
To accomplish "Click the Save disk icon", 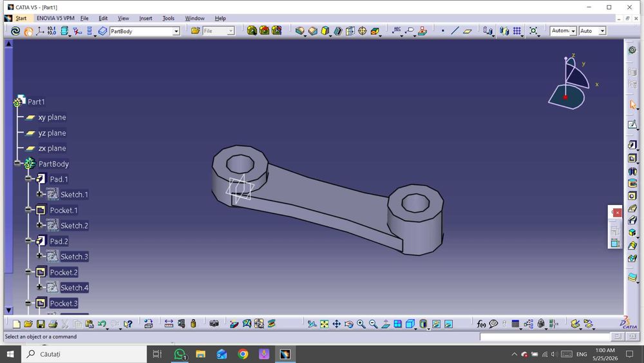I will [x=40, y=324].
